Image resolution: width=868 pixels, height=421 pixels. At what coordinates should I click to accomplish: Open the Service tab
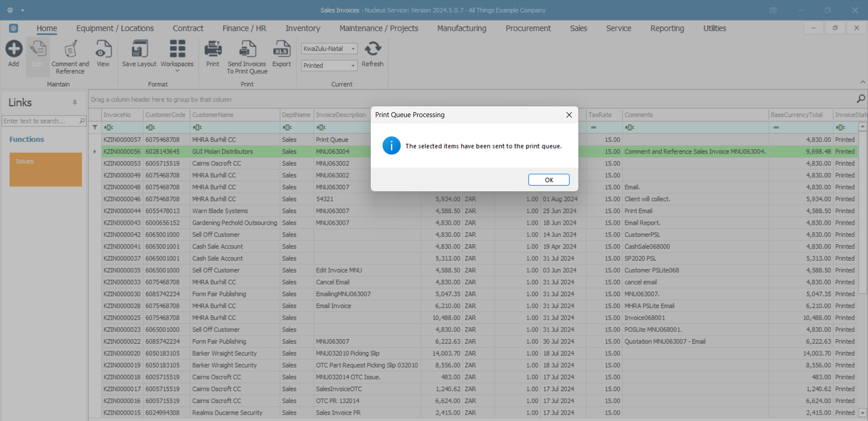618,28
